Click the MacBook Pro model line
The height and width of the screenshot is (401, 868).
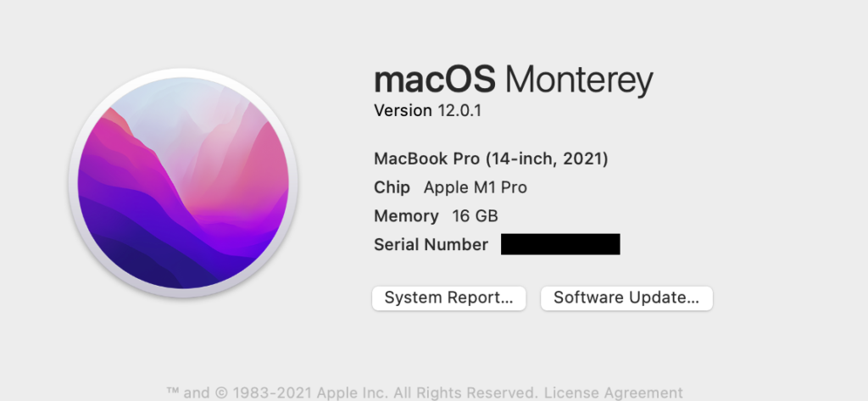491,159
